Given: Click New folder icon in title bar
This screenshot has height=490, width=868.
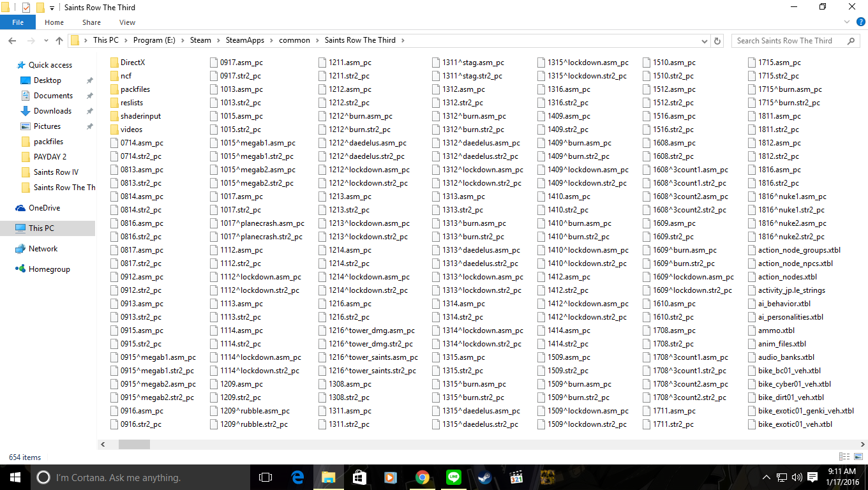Looking at the screenshot, I should 40,8.
